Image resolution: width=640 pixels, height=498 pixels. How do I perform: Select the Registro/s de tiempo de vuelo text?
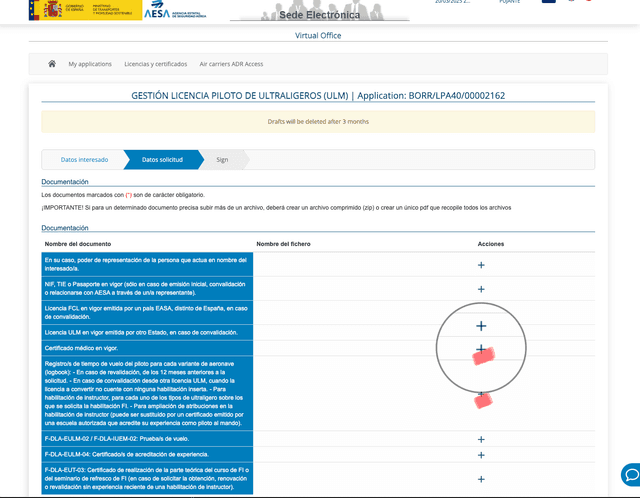coord(145,393)
